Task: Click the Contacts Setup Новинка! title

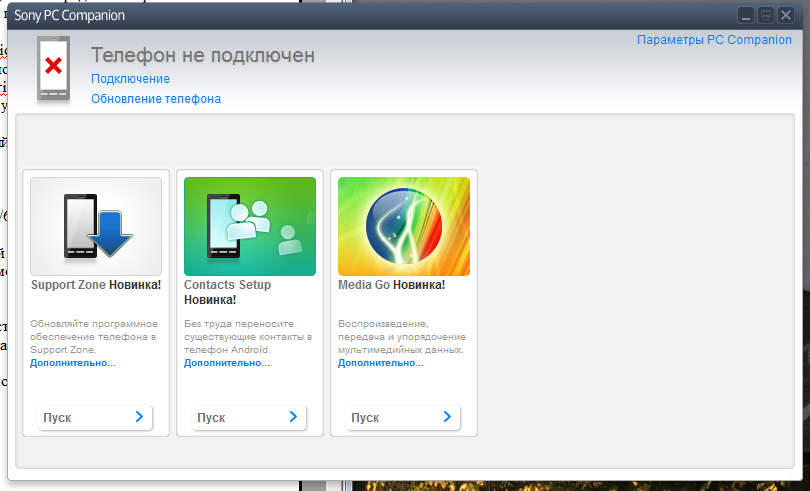Action: (x=227, y=292)
